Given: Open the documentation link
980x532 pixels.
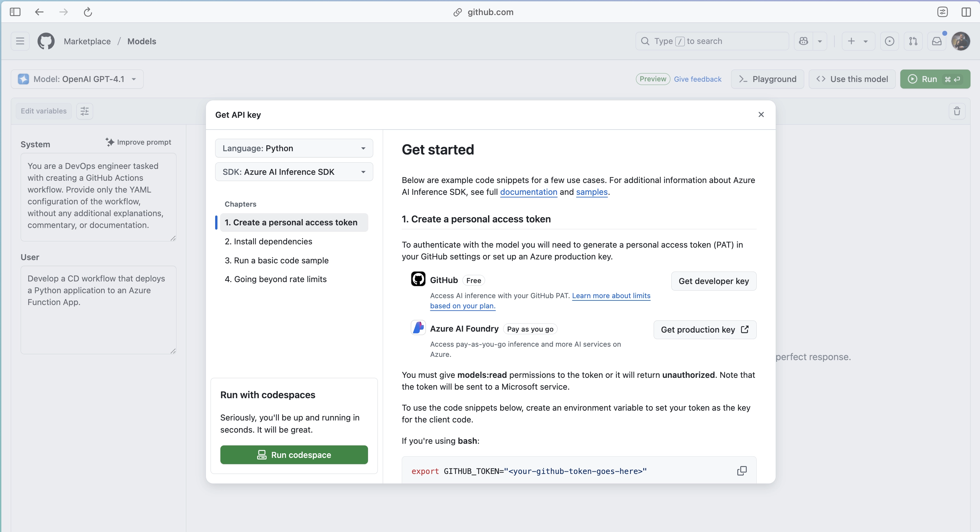Looking at the screenshot, I should (x=528, y=192).
